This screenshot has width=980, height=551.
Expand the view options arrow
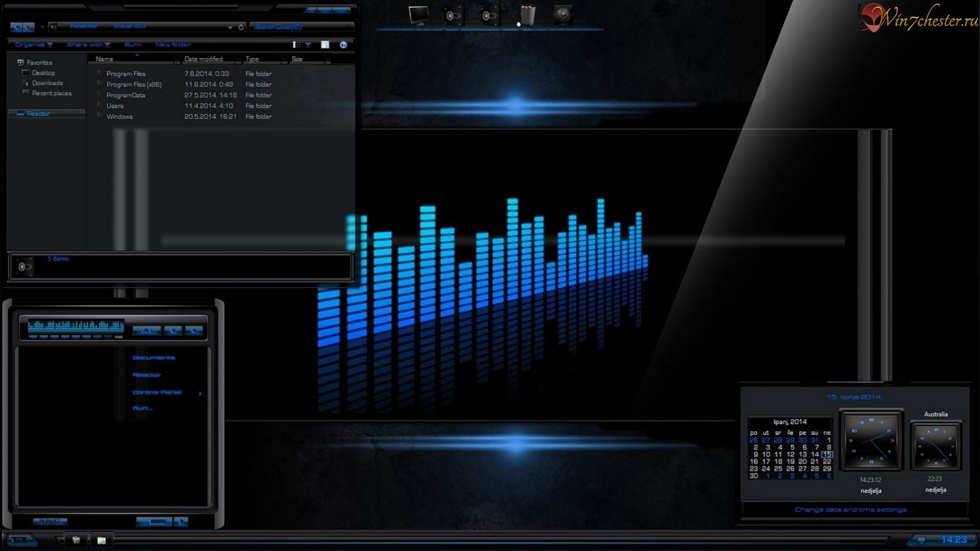(308, 44)
